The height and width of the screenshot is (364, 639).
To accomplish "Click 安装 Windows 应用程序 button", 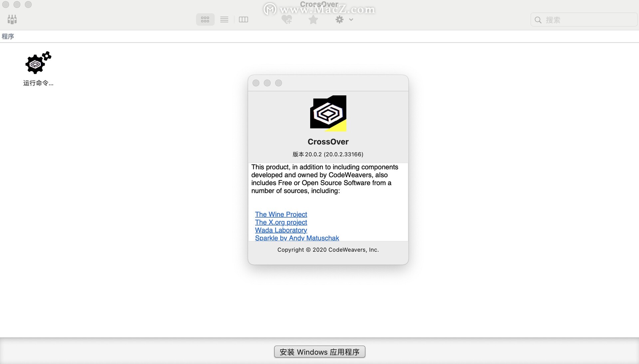I will [319, 352].
